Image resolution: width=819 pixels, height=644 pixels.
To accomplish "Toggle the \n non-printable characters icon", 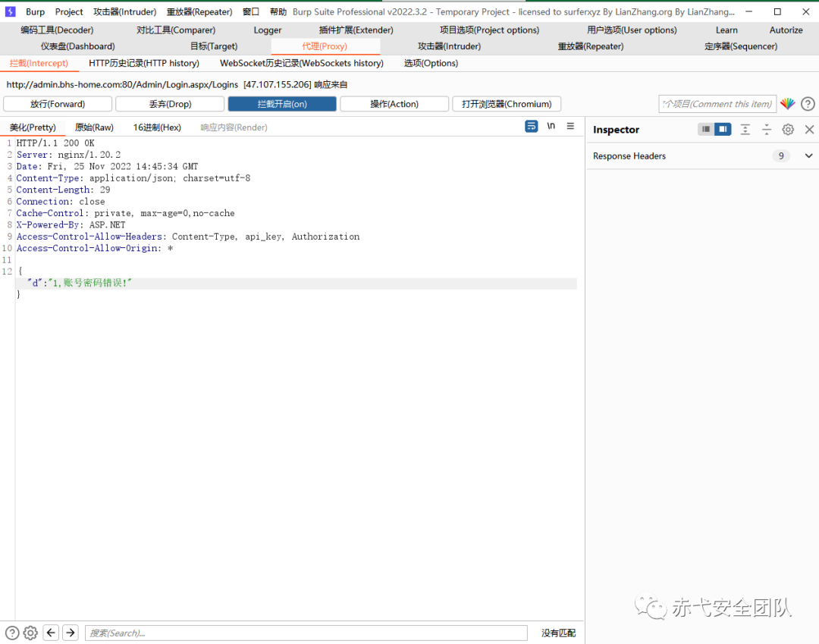I will [x=551, y=126].
